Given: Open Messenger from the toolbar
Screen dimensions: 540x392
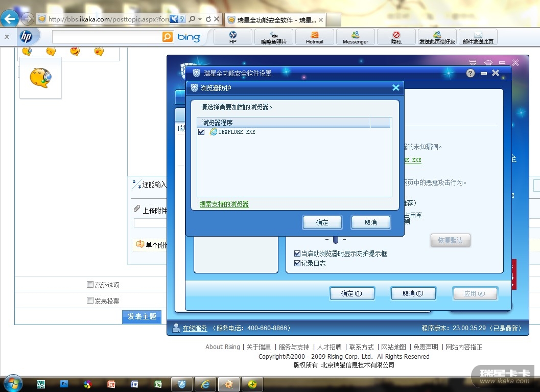Looking at the screenshot, I should pos(356,37).
